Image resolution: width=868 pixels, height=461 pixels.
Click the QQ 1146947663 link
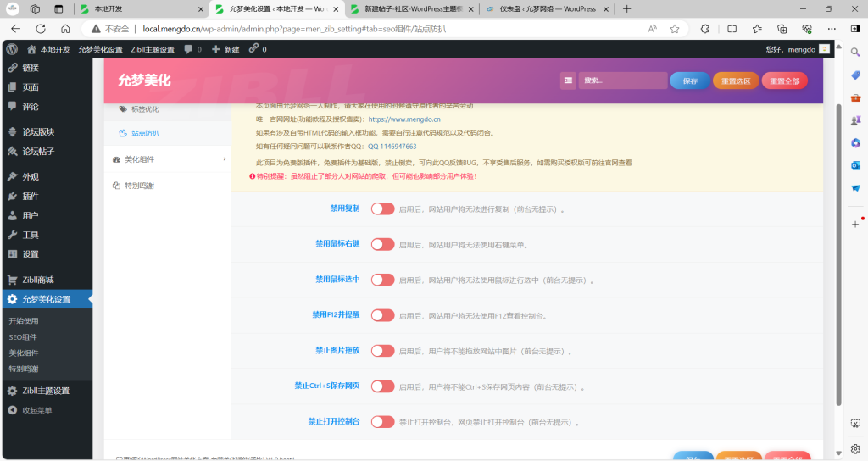tap(392, 146)
